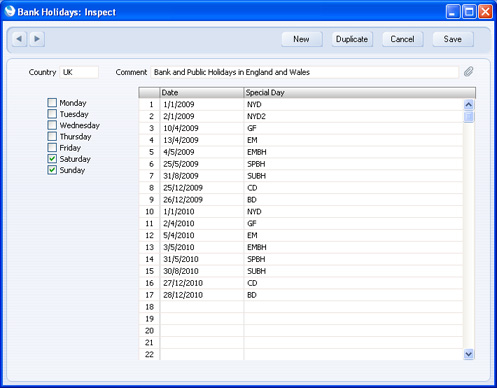Check the Friday checkbox
This screenshot has height=388, width=497.
[52, 147]
